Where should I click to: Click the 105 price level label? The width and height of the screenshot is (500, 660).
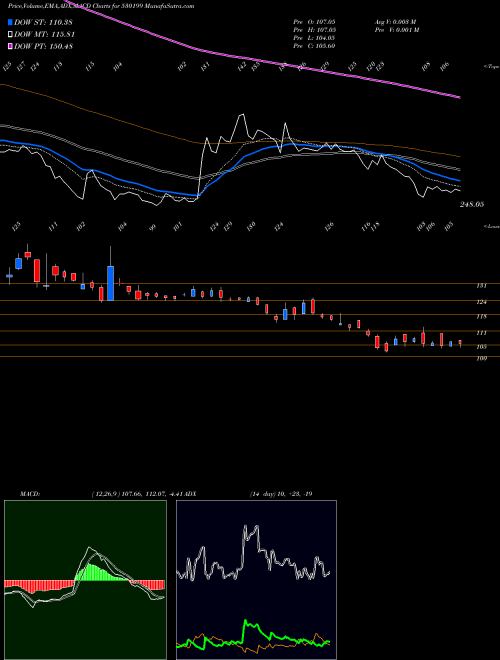[481, 347]
